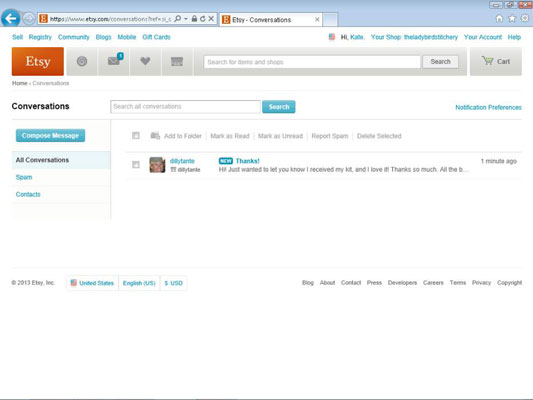Click the Stop loading X in address bar
533x400 pixels.
pyautogui.click(x=211, y=19)
